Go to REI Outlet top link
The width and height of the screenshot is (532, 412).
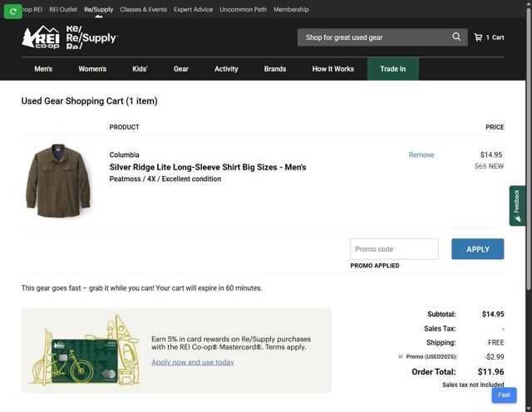(x=63, y=10)
